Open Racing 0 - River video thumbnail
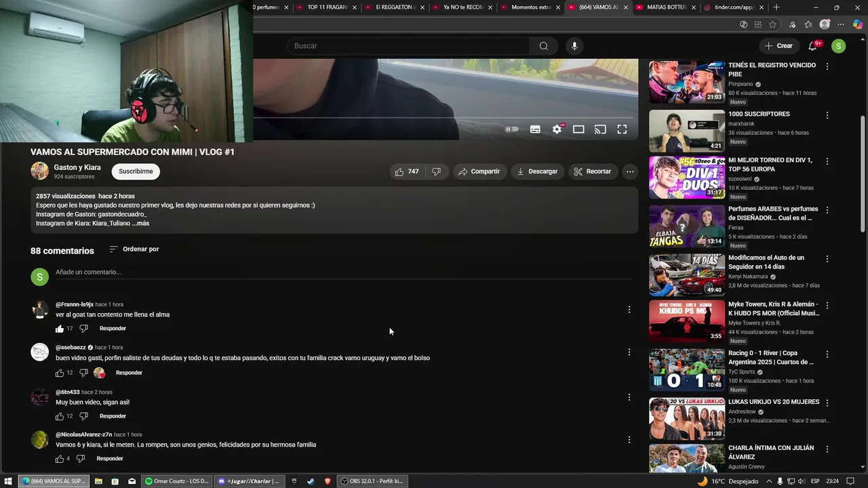 click(687, 370)
